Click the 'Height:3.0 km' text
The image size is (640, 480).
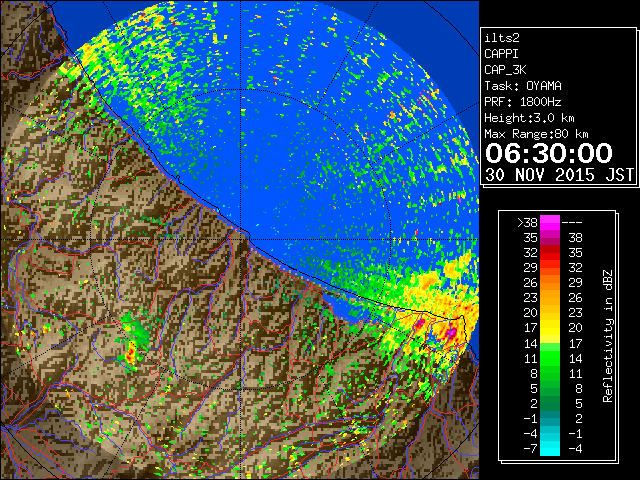coord(529,118)
